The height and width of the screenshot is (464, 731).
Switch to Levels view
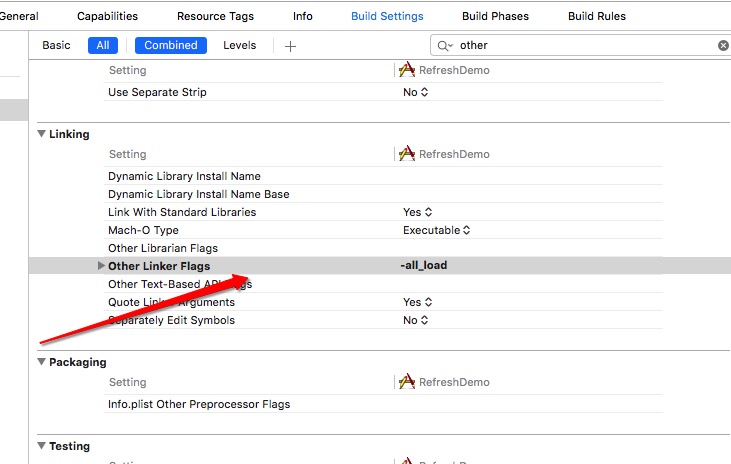[239, 46]
